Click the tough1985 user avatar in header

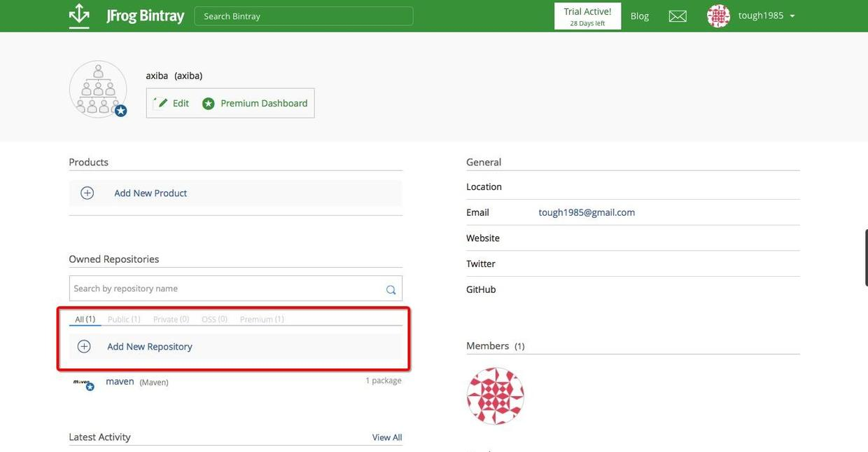(719, 15)
